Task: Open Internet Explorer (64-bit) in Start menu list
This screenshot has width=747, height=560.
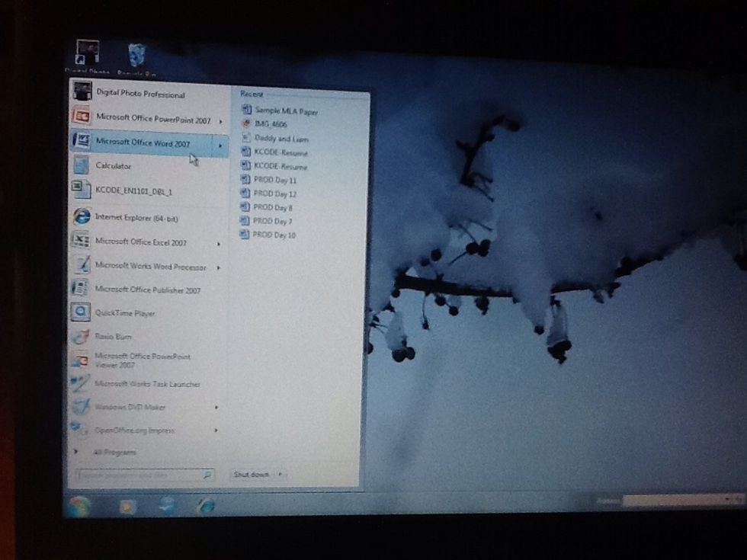Action: pyautogui.click(x=136, y=218)
